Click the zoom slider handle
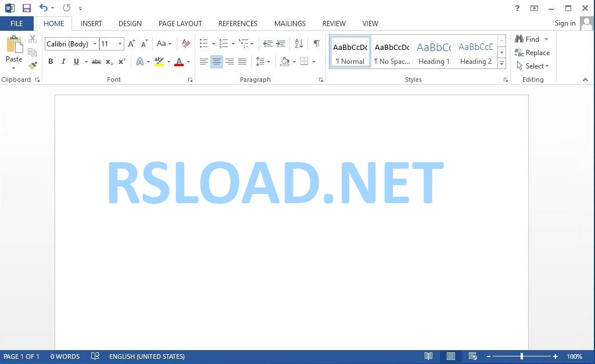The width and height of the screenshot is (595, 364). coord(522,356)
